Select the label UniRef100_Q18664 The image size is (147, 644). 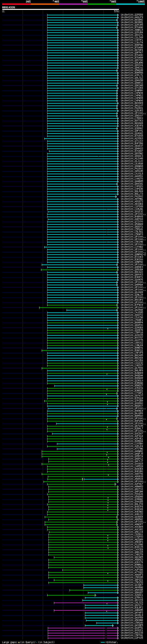point(132,517)
